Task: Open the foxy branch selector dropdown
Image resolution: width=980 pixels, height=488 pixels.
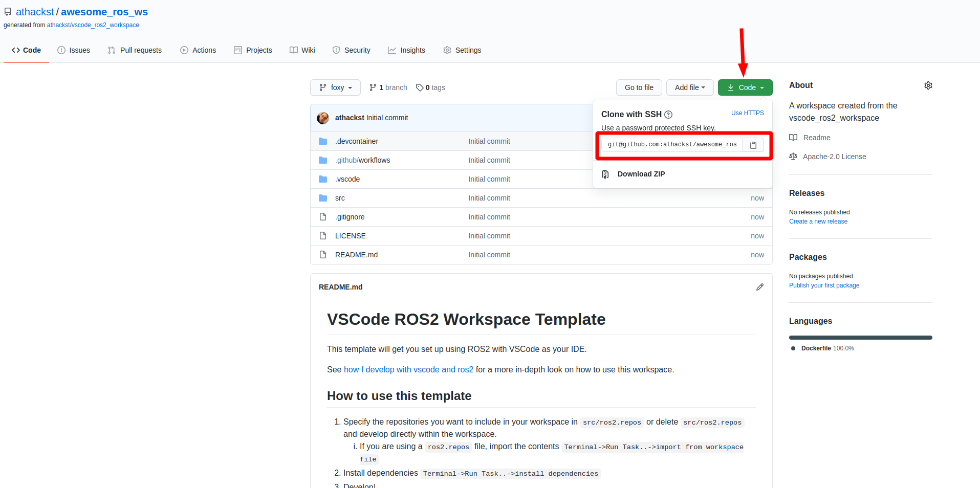Action: tap(335, 87)
